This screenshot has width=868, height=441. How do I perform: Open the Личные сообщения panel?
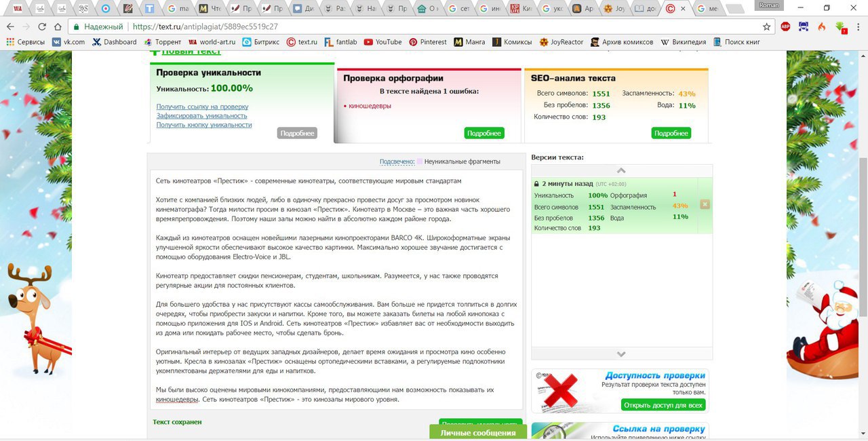(478, 433)
